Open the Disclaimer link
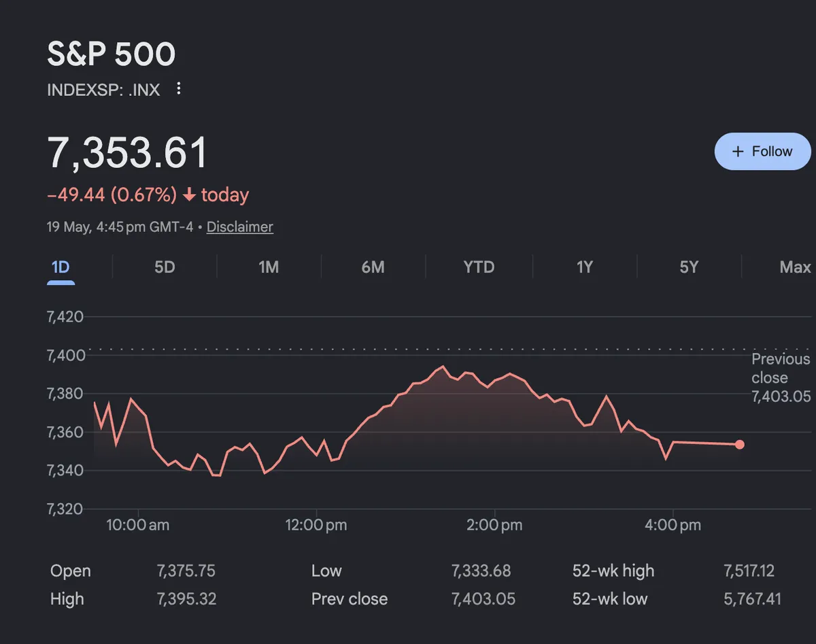The width and height of the screenshot is (816, 644). (240, 227)
